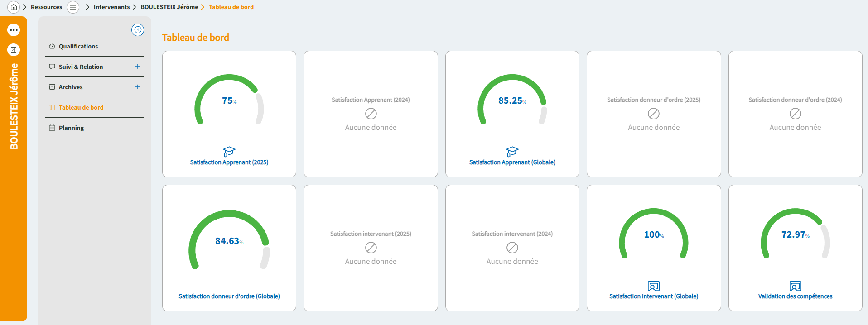Click the Satisfaction donneur d'ordre (Globale) label
Screen dimensions: 868x325
[229, 296]
